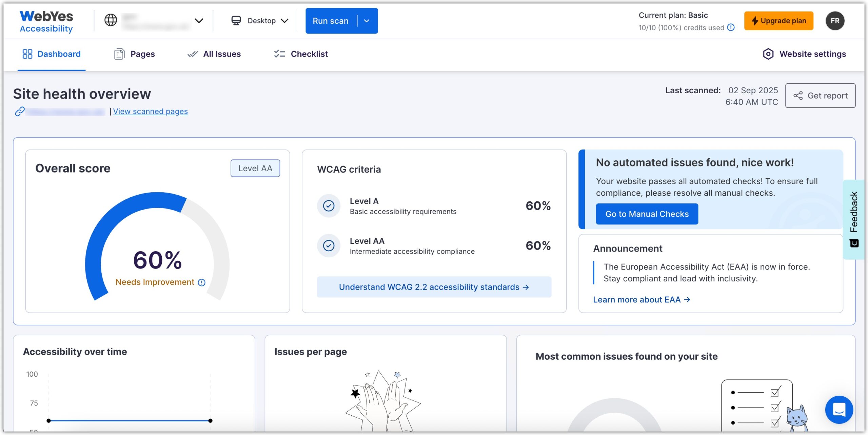Click the 'Current plan: Basic' text
868x435 pixels.
click(673, 15)
